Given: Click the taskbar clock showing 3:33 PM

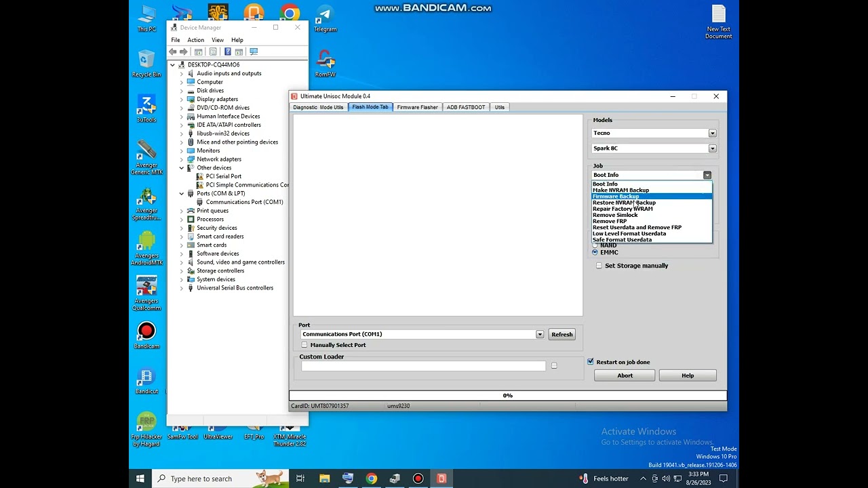Looking at the screenshot, I should coord(698,479).
